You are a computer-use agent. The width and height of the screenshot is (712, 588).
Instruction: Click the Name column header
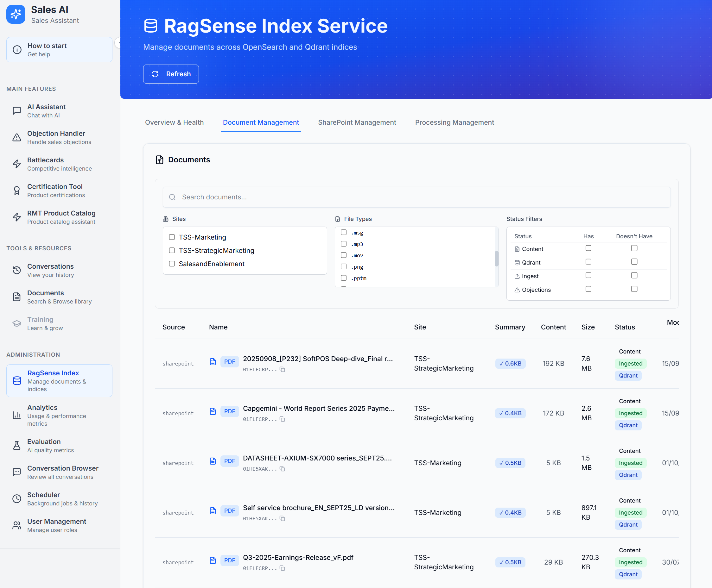tap(218, 327)
